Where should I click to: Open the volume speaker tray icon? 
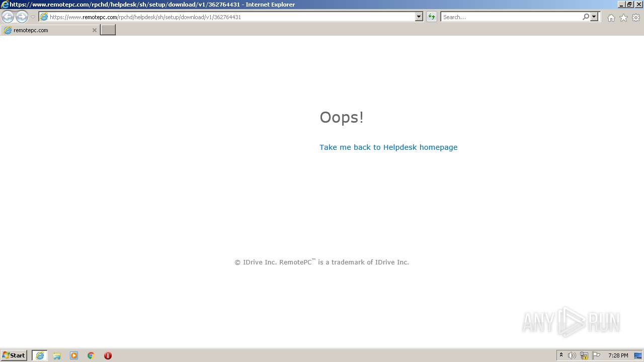pos(572,355)
